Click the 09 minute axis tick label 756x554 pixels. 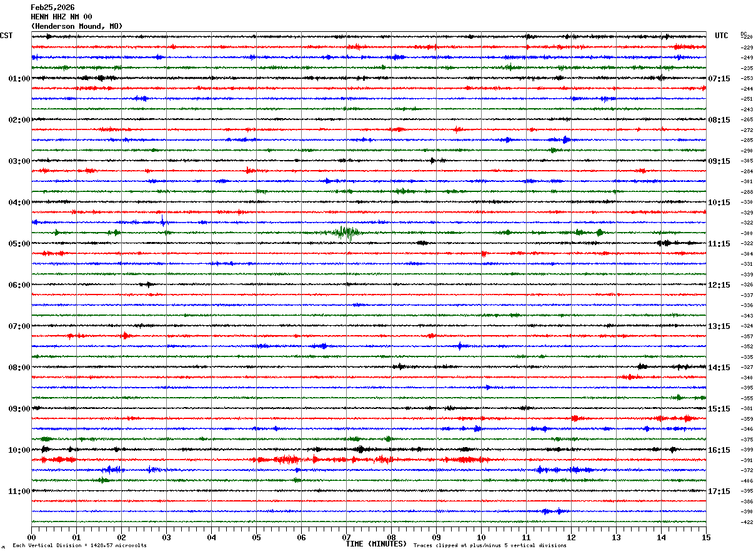coord(436,537)
